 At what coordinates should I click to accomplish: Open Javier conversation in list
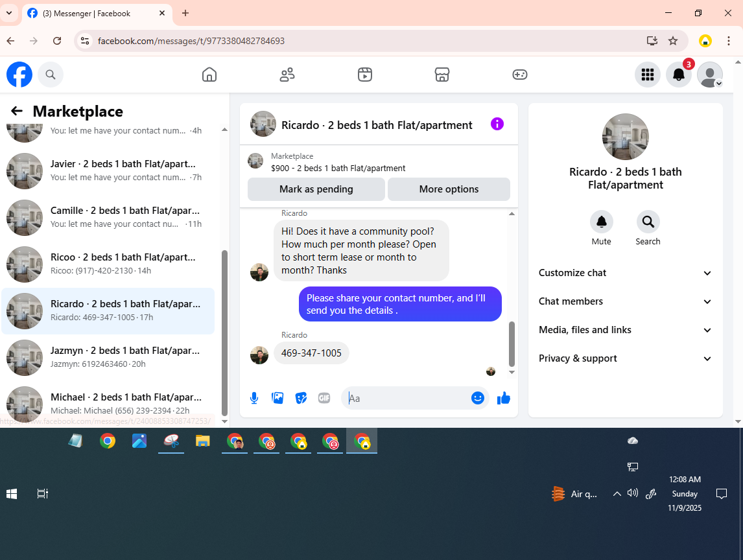pos(108,170)
